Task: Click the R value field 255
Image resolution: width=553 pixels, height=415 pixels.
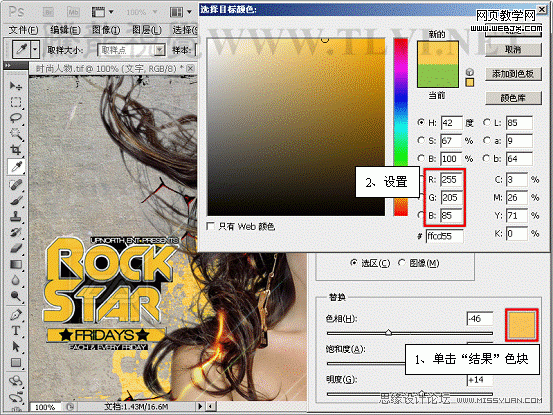Action: 451,179
